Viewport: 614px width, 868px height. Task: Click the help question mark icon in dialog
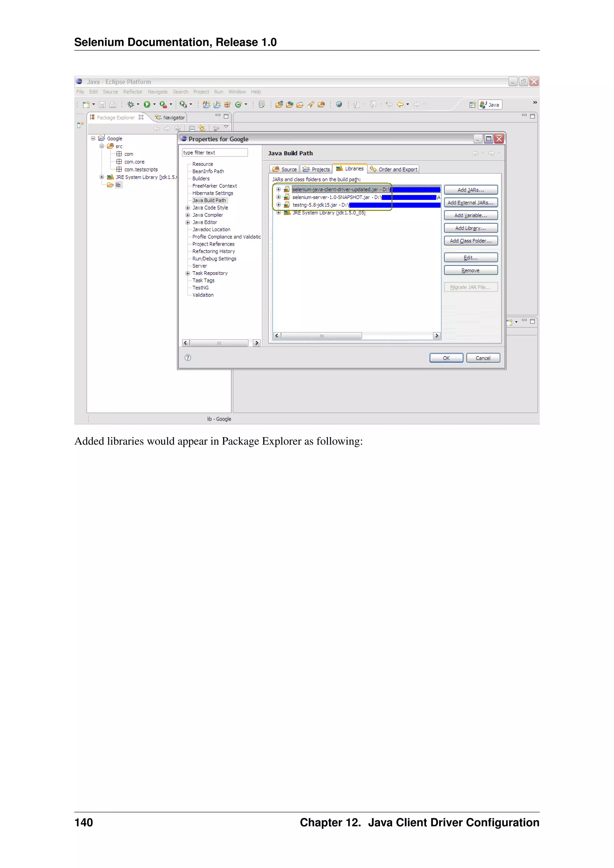pos(188,358)
